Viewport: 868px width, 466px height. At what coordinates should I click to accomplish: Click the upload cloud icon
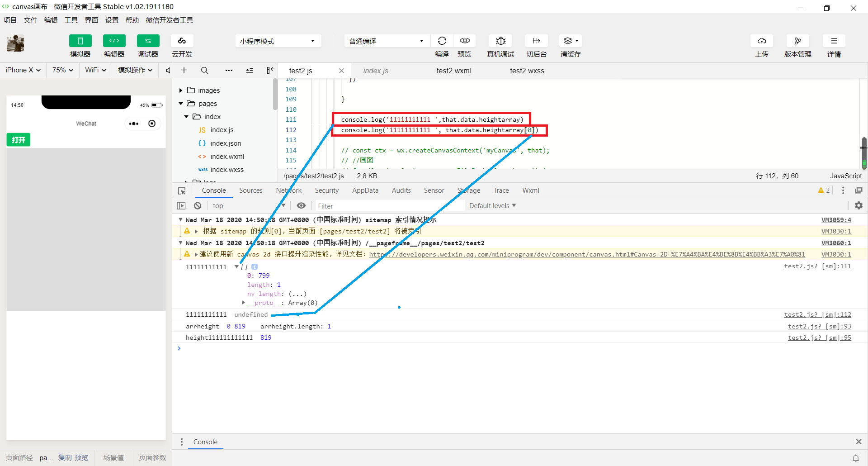click(x=762, y=41)
